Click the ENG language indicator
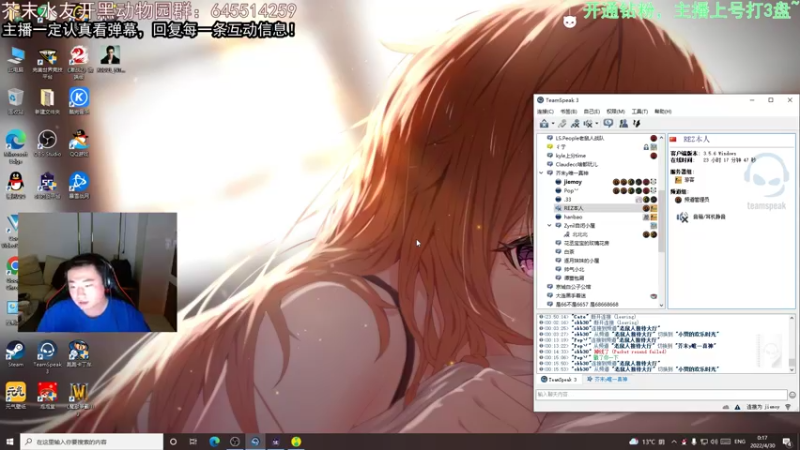This screenshot has height=450, width=800. click(x=740, y=442)
